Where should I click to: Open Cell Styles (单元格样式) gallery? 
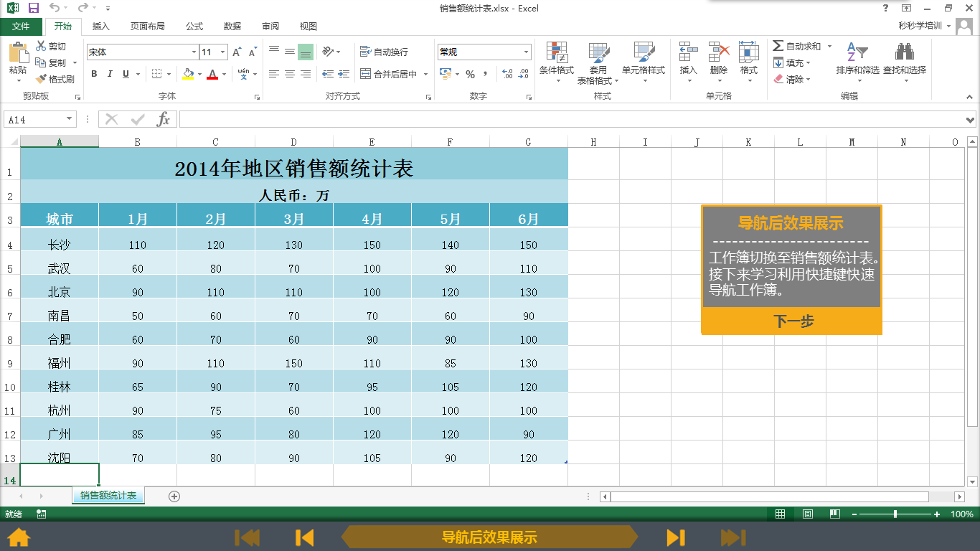point(644,62)
